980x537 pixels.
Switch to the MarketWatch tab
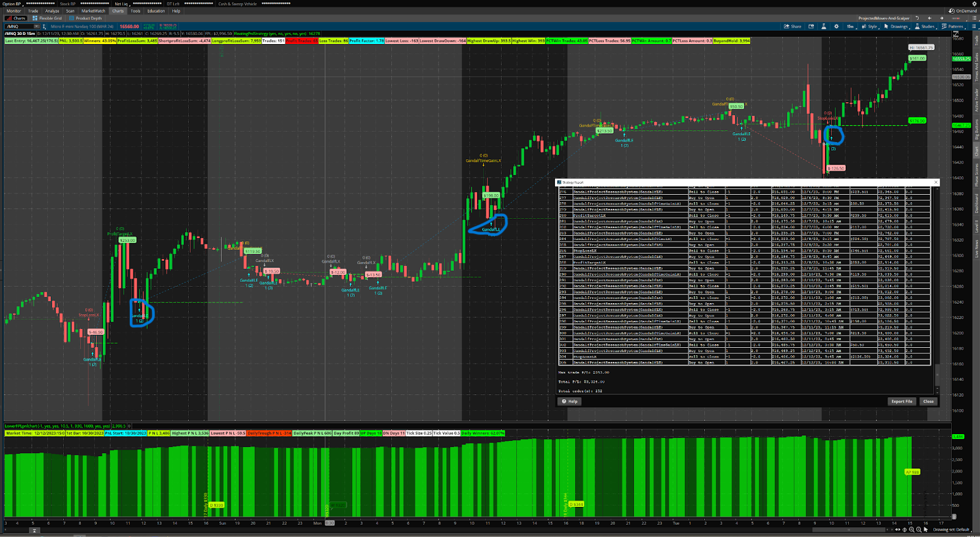(x=93, y=11)
